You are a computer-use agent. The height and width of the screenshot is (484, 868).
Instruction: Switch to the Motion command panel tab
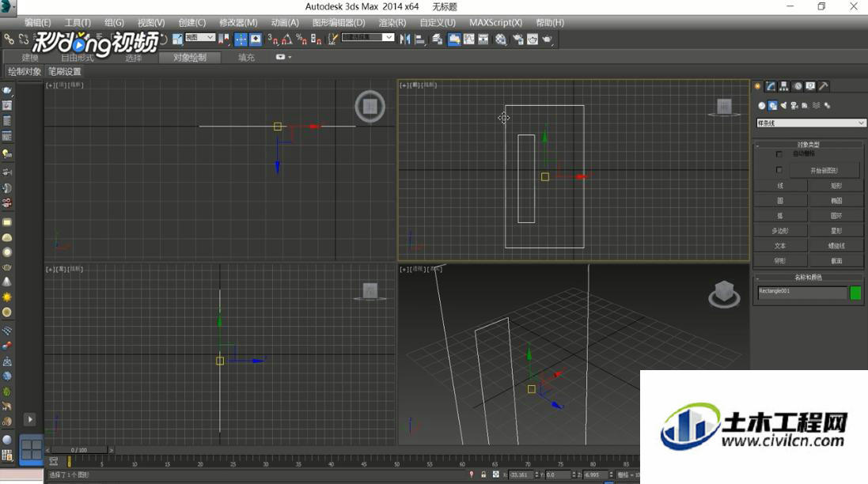click(x=797, y=85)
